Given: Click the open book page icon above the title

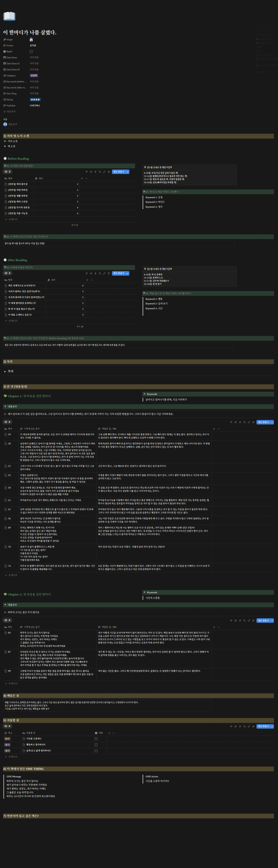Looking at the screenshot, I should pyautogui.click(x=9, y=16).
